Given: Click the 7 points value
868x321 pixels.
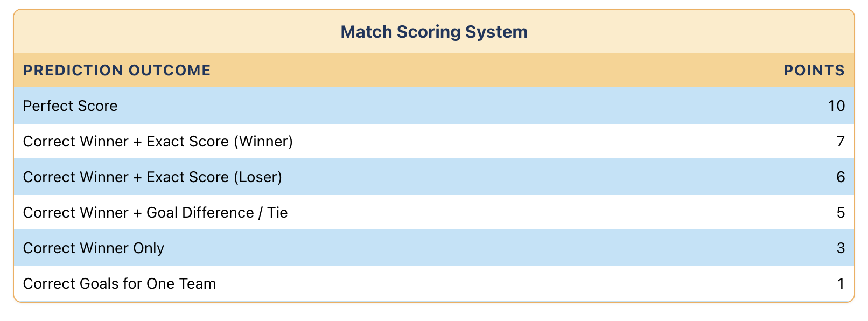Looking at the screenshot, I should 841,141.
